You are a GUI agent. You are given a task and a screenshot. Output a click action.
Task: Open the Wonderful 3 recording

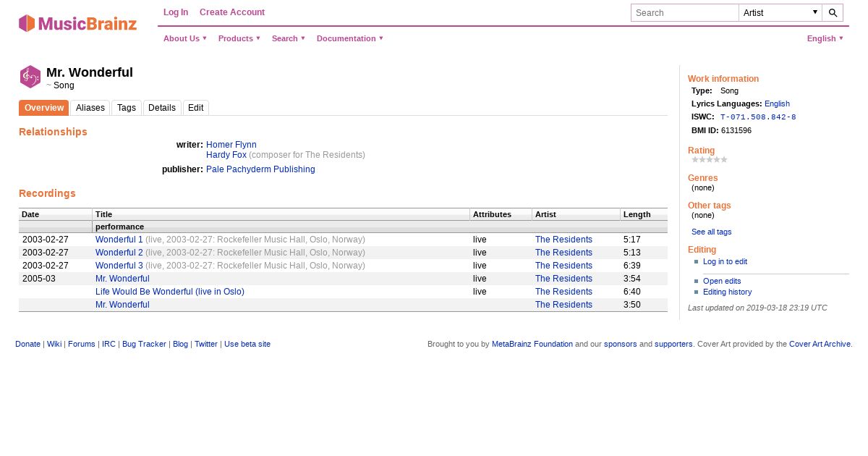119,266
